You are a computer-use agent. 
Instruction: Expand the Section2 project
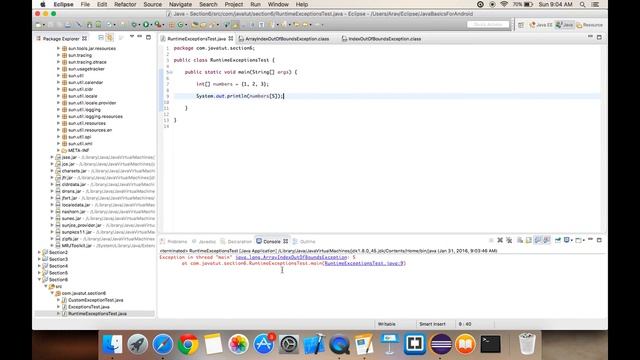pyautogui.click(x=39, y=252)
